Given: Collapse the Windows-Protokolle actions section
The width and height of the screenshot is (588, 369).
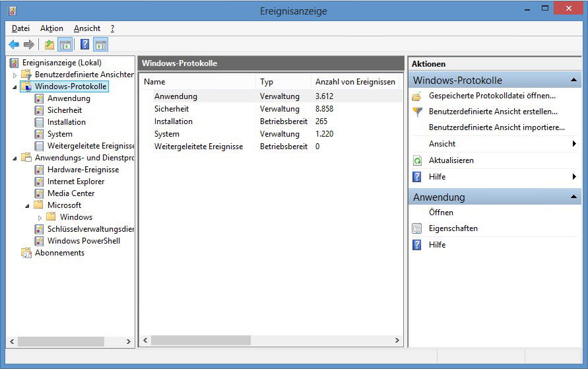Looking at the screenshot, I should click(573, 80).
